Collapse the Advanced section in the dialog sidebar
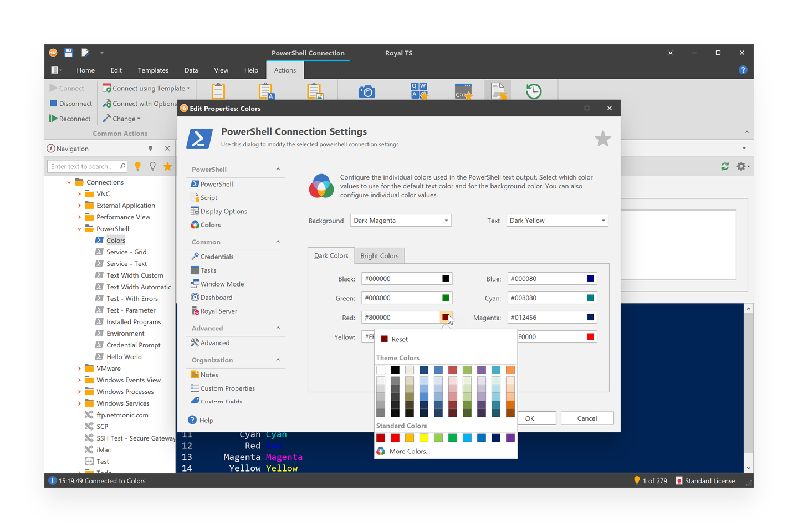 278,328
